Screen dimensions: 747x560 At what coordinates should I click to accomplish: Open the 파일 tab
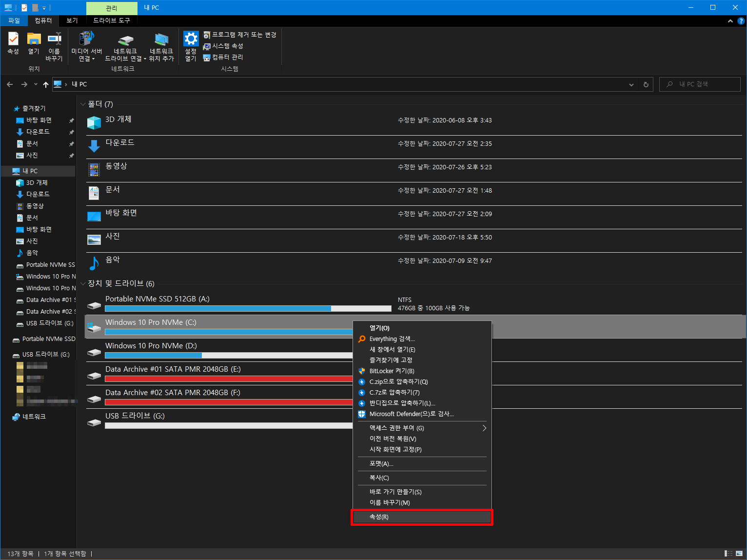point(14,20)
